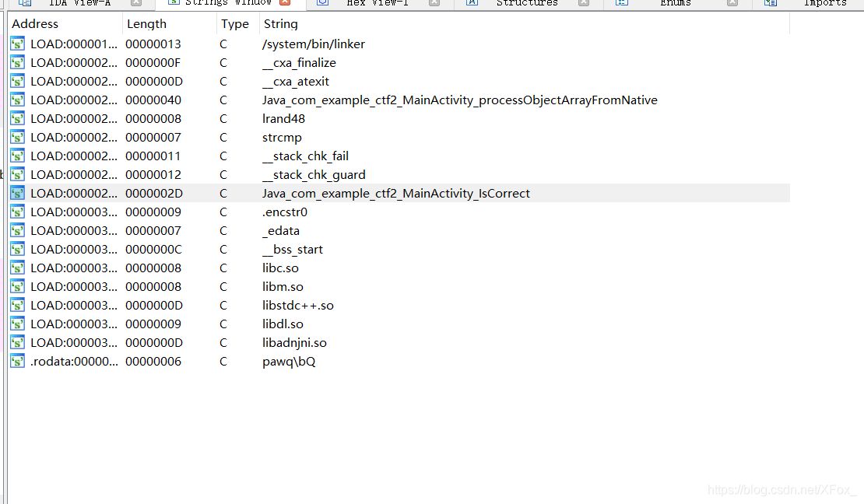Select the __stack_chk_fail string
Screen dimensions: 864x504
click(305, 156)
